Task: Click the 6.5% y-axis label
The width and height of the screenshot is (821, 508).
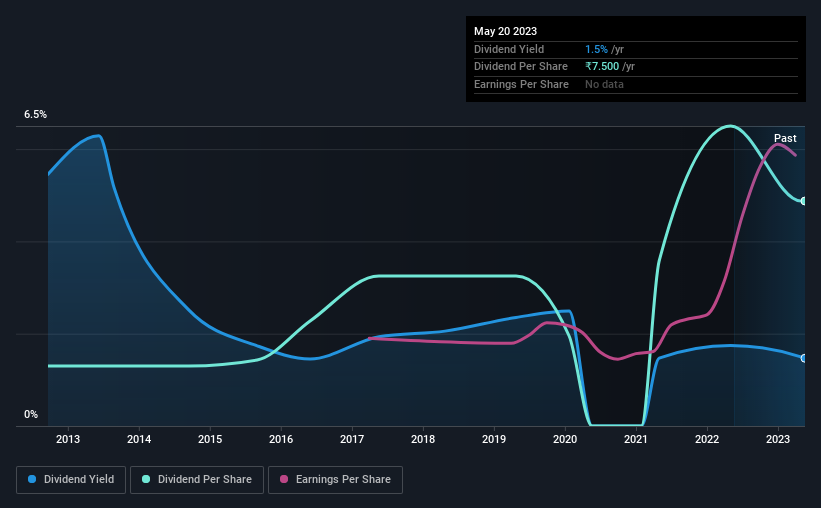Action: [36, 115]
